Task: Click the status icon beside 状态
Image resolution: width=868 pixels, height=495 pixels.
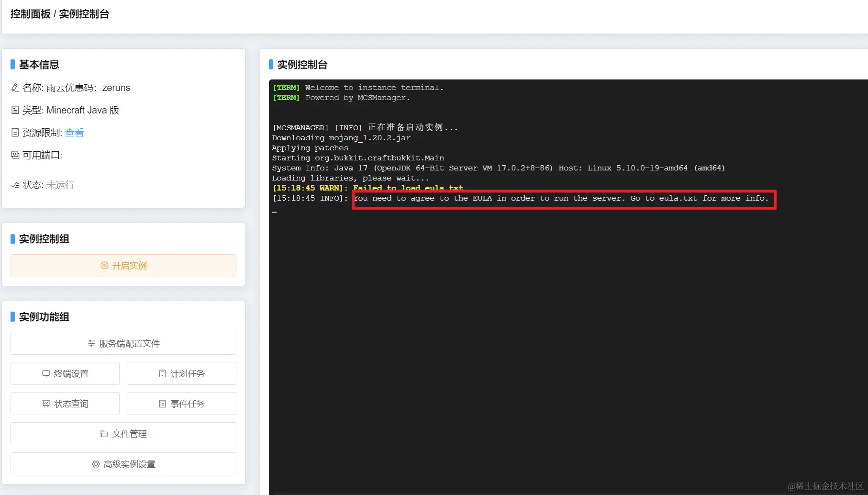Action: (x=15, y=185)
